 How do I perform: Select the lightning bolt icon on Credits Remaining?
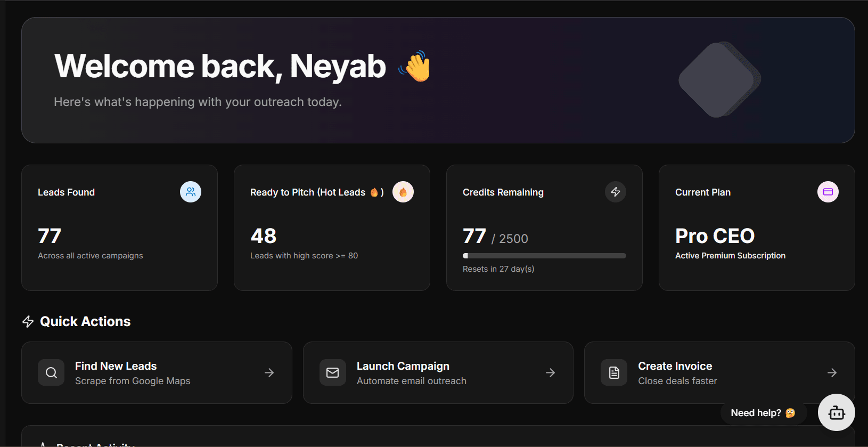[x=616, y=192]
